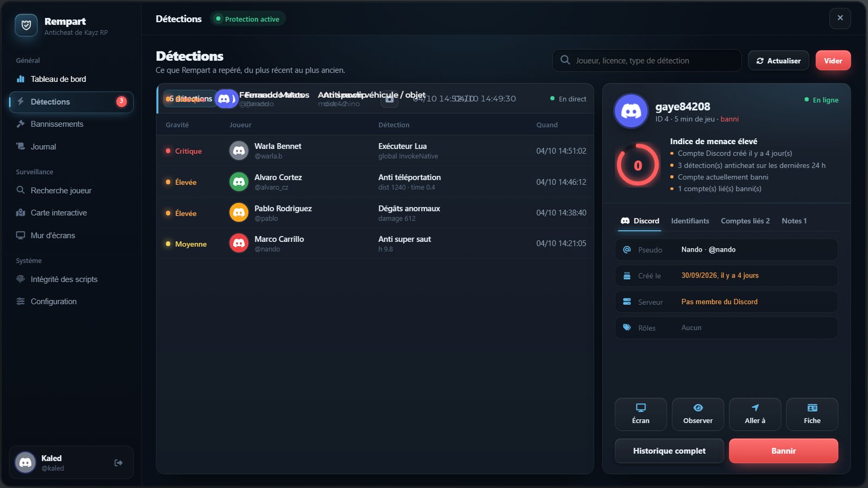
Task: Click Marco Carrillo's red avatar
Action: 239,243
